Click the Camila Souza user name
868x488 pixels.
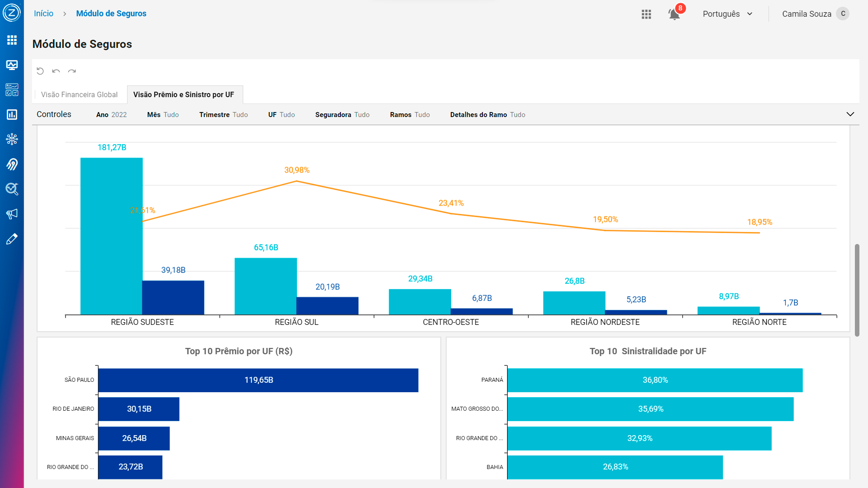coord(807,14)
